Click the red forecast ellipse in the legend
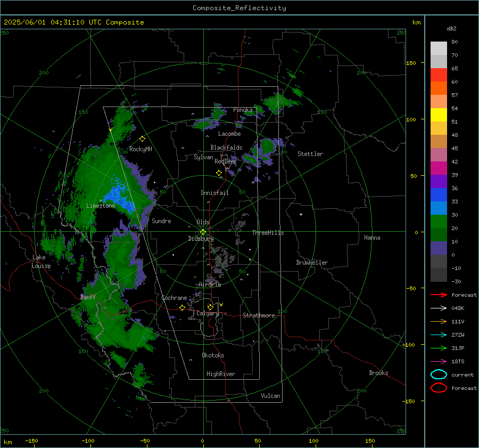479x448 pixels. pos(439,388)
